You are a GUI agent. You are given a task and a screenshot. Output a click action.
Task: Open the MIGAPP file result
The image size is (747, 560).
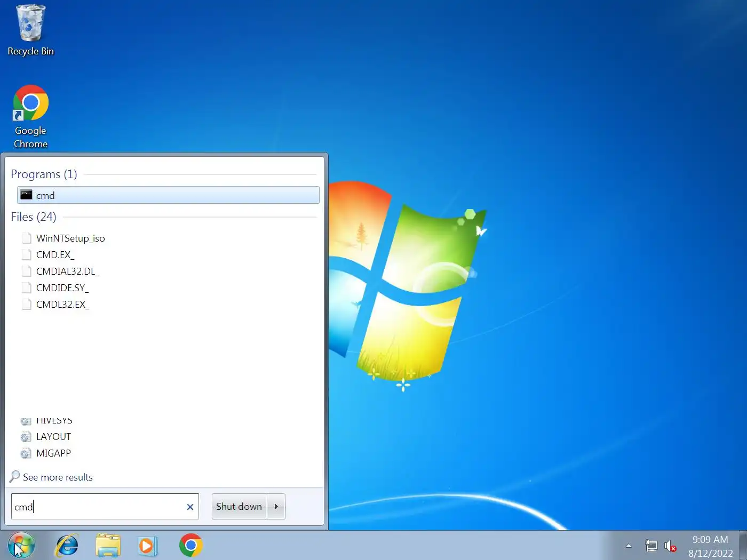pyautogui.click(x=53, y=453)
